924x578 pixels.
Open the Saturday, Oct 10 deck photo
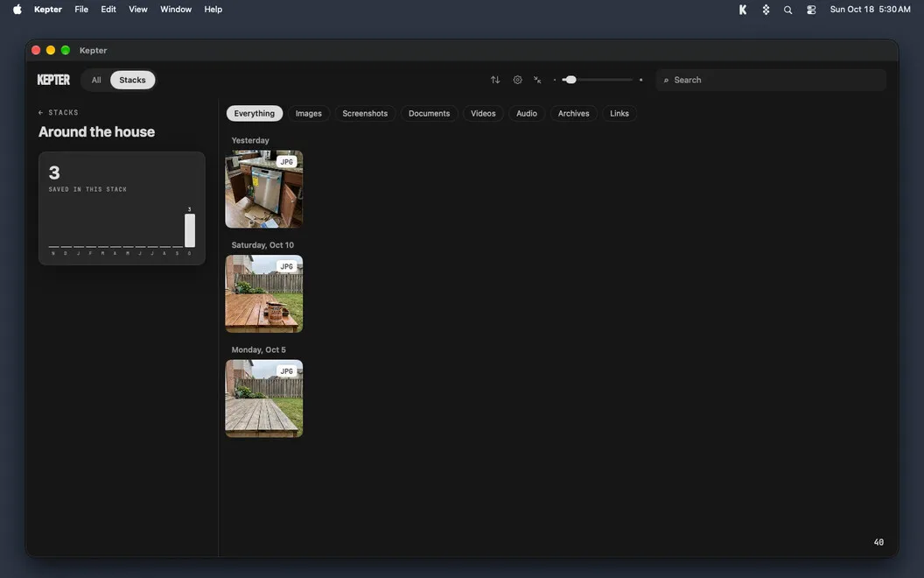[x=264, y=293]
